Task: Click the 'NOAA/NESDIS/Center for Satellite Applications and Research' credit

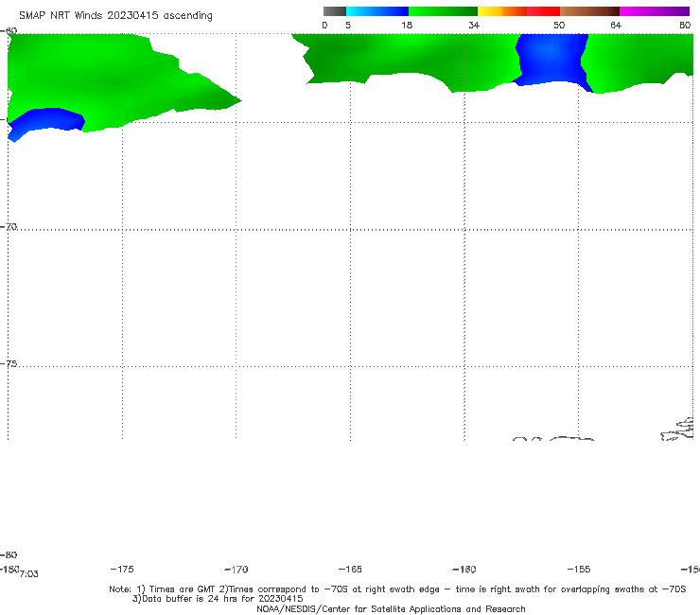Action: point(391,608)
